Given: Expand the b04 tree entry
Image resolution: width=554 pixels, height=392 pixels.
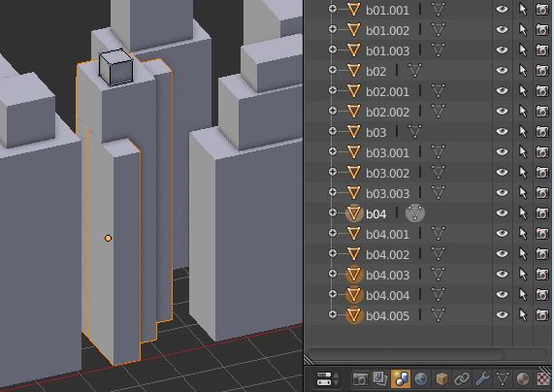Looking at the screenshot, I should (333, 212).
